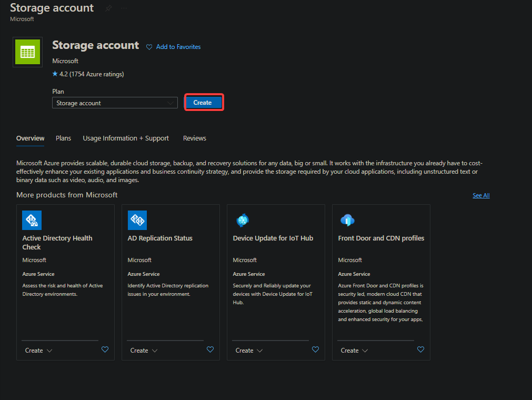Favorite Device Update for IoT Hub with heart

click(x=316, y=349)
